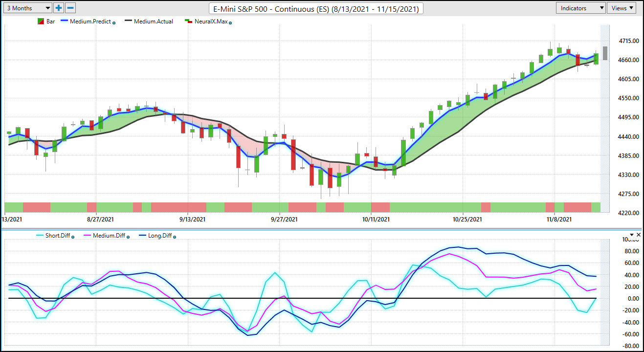644x352 pixels.
Task: Open the 3 Months time range dropdown
Action: 27,8
